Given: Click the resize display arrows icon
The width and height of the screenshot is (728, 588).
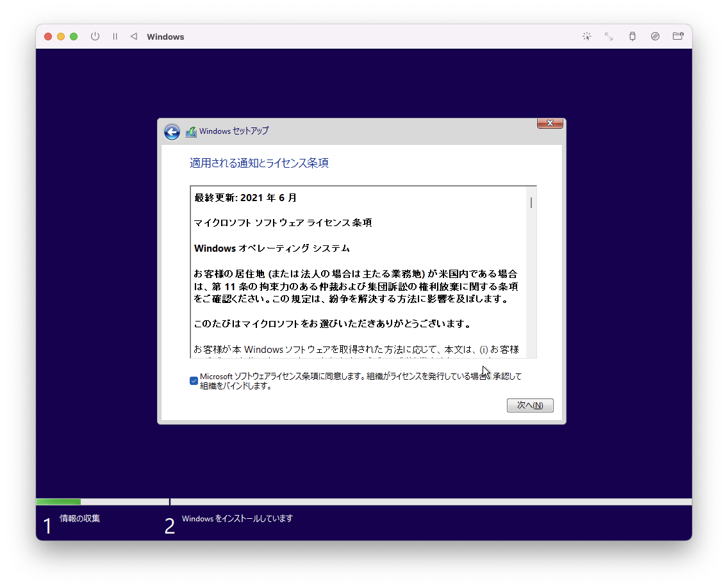Looking at the screenshot, I should click(609, 37).
